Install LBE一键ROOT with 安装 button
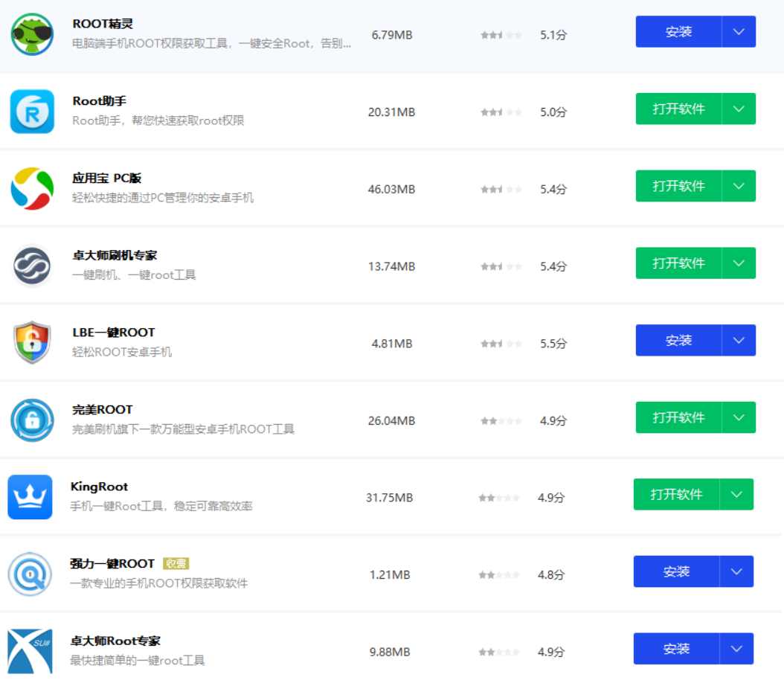The image size is (784, 683). click(678, 340)
